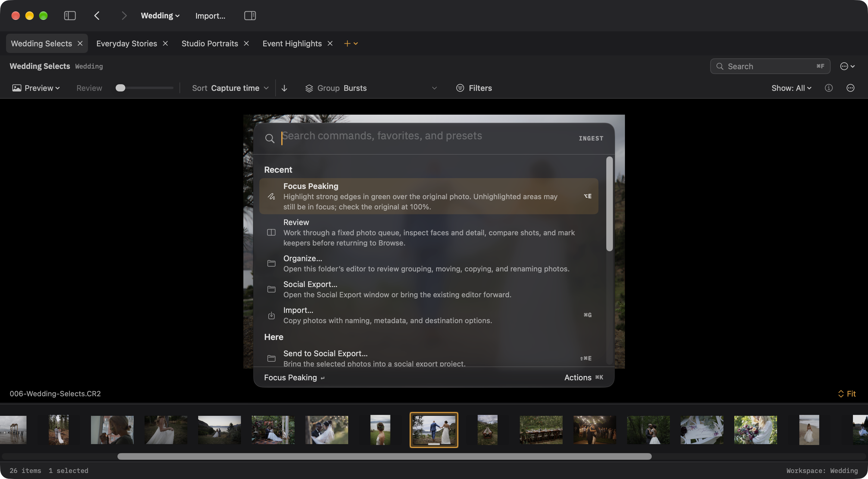Click the Import... button in title bar

(x=210, y=15)
